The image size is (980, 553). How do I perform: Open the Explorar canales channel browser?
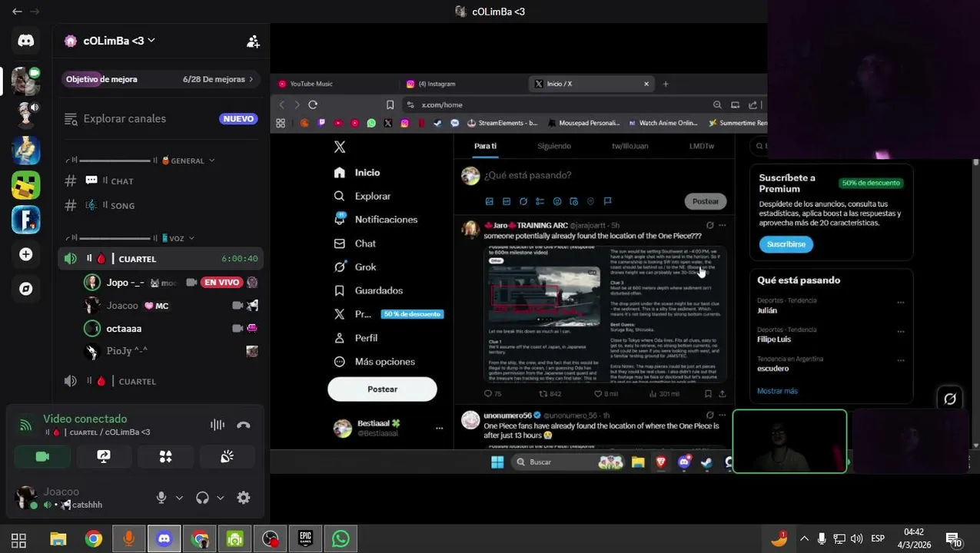click(x=161, y=118)
